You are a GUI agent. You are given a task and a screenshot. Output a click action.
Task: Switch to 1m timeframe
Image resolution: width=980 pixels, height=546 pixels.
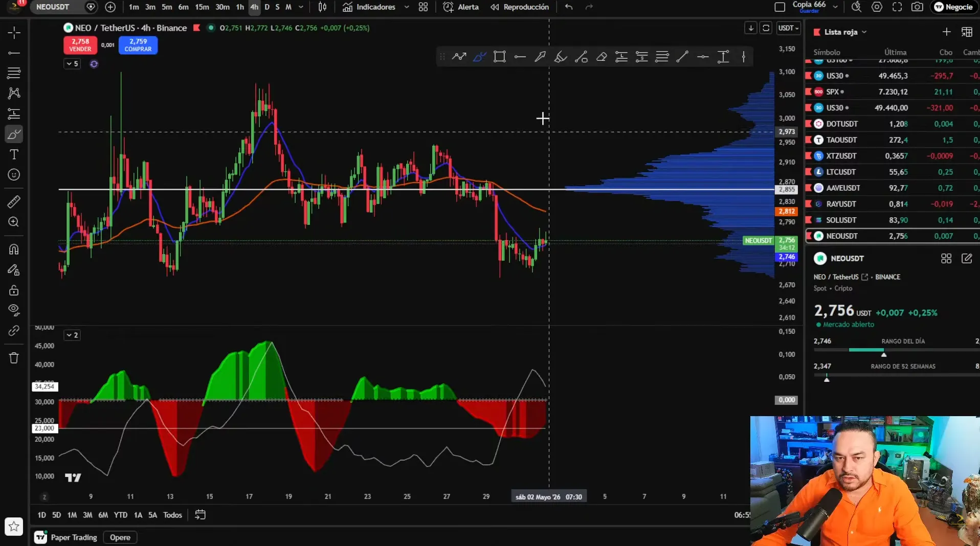coord(134,7)
